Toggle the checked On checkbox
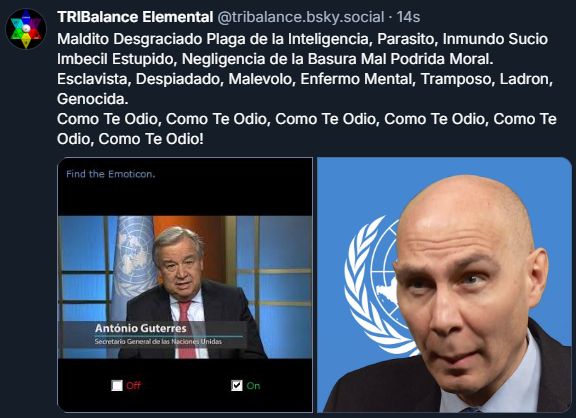Screen dimensions: 576x418 (x=237, y=385)
